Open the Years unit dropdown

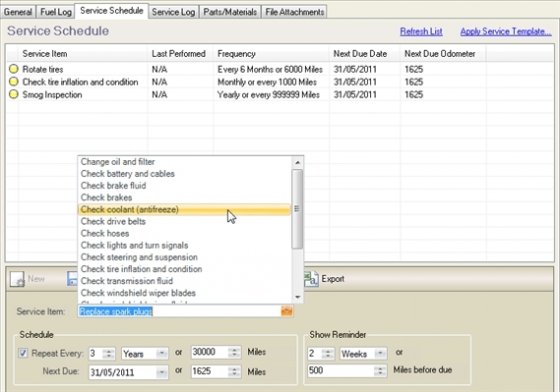tap(162, 353)
